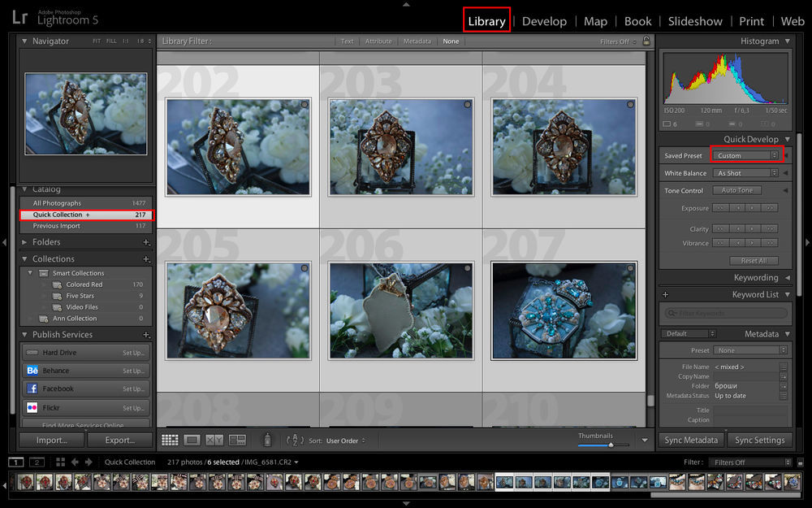Image resolution: width=812 pixels, height=508 pixels.
Task: Select All Photographs in the Catalog
Action: [x=87, y=203]
